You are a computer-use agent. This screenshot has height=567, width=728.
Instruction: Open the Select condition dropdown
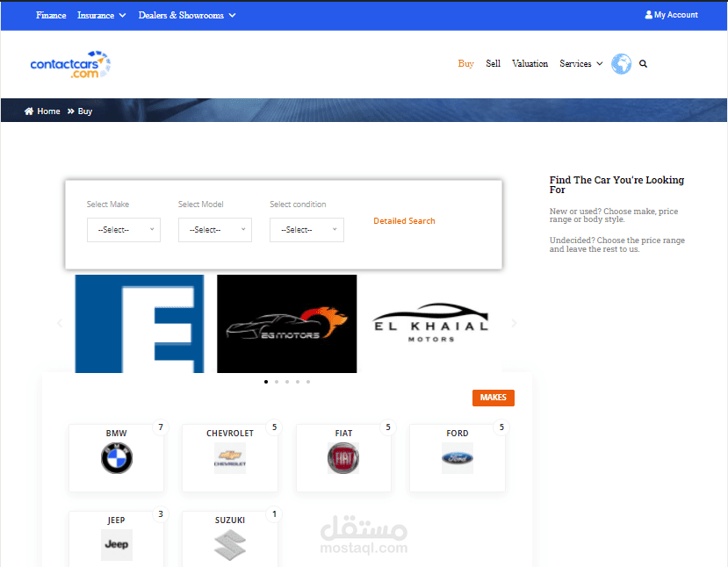(306, 230)
